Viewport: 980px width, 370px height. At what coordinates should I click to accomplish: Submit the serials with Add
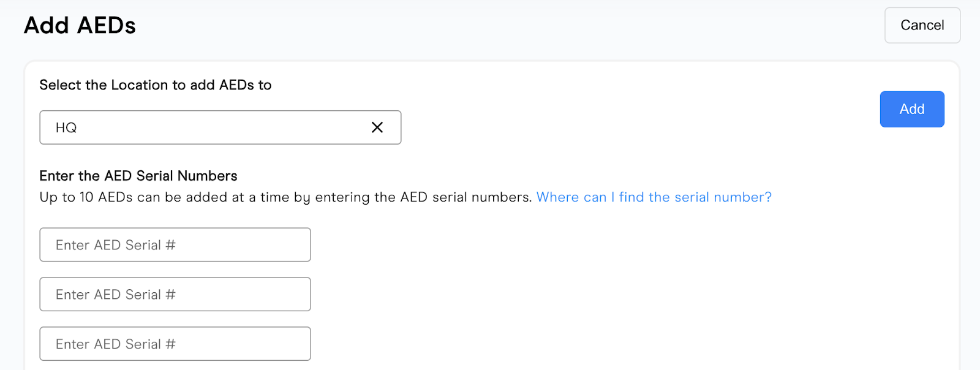coord(911,109)
